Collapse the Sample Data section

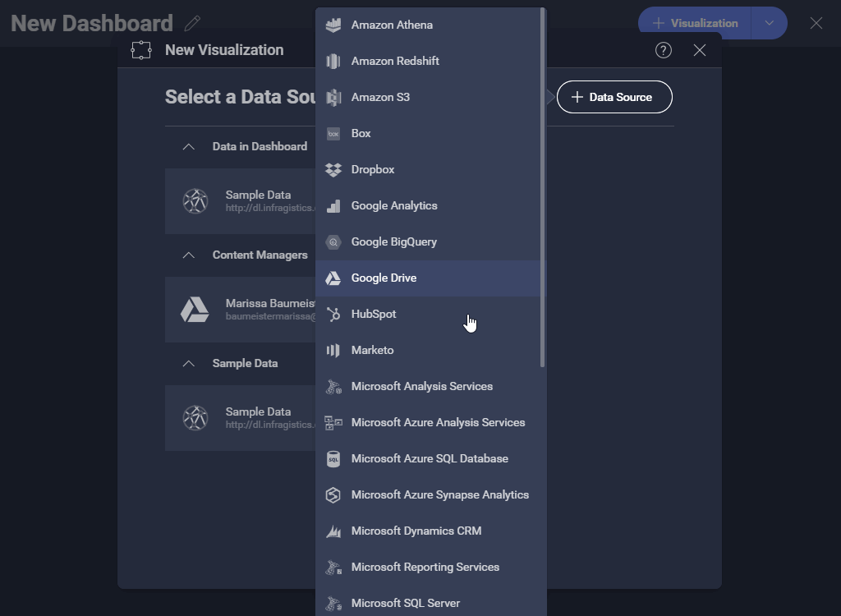188,363
